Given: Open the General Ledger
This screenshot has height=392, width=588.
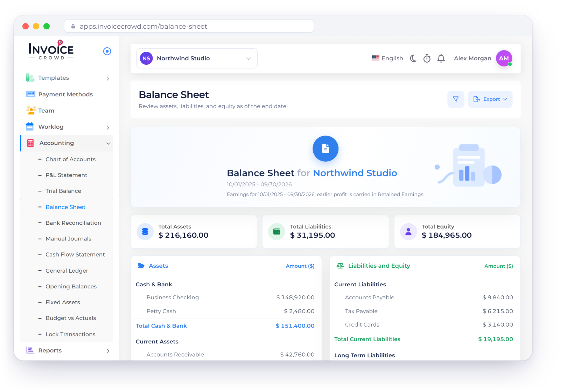Looking at the screenshot, I should (x=67, y=271).
